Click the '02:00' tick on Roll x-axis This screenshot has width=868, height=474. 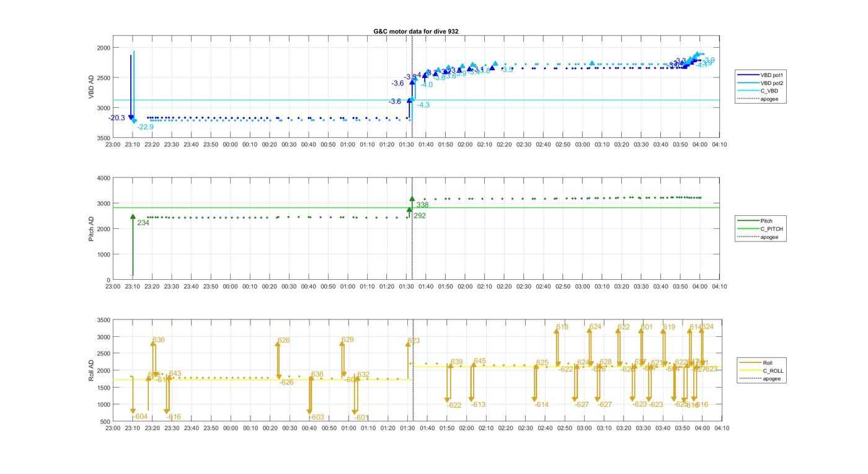(465, 428)
